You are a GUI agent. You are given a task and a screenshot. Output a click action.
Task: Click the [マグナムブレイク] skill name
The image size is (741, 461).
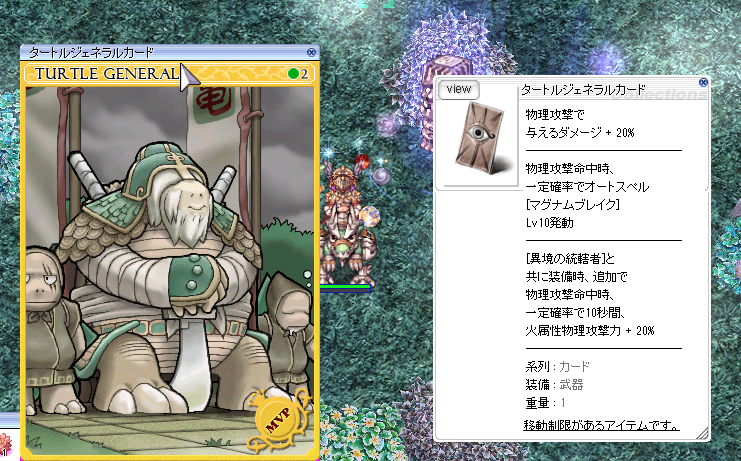572,205
